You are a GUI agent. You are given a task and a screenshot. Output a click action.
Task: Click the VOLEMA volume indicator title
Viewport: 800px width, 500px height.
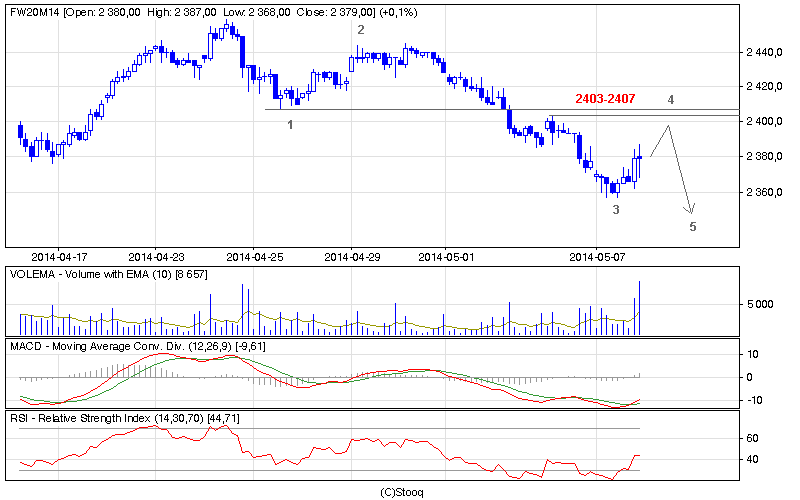pos(109,274)
